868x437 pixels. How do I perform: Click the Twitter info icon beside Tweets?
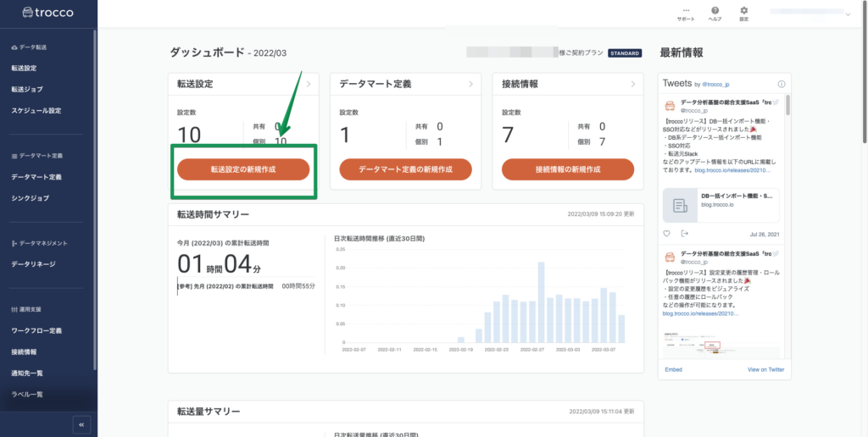(782, 84)
